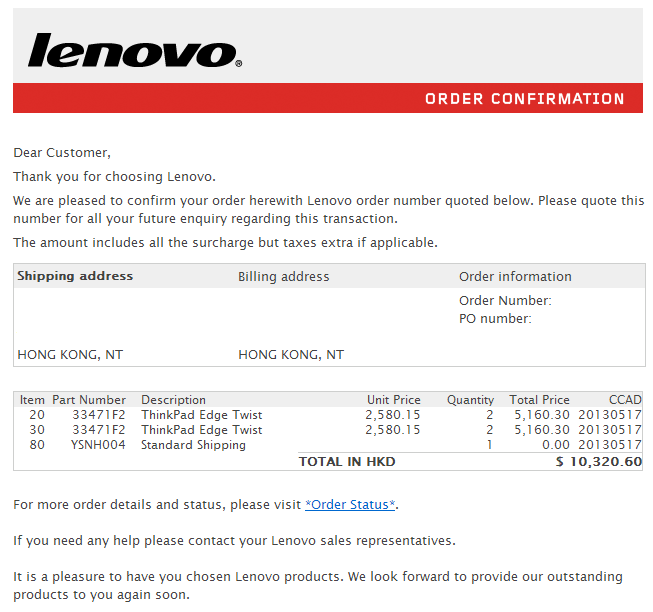
Task: Select the Standard Shipping row
Action: (x=328, y=445)
